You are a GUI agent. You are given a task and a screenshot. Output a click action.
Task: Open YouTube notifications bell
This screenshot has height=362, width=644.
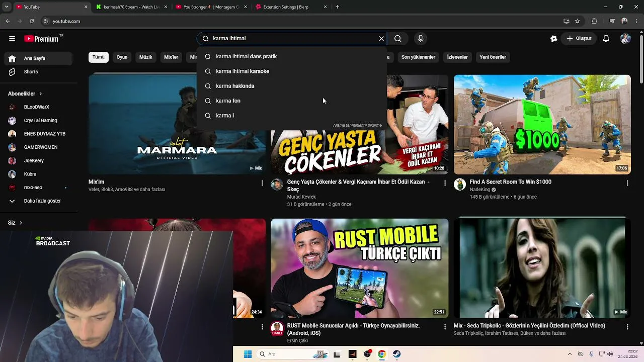(606, 39)
